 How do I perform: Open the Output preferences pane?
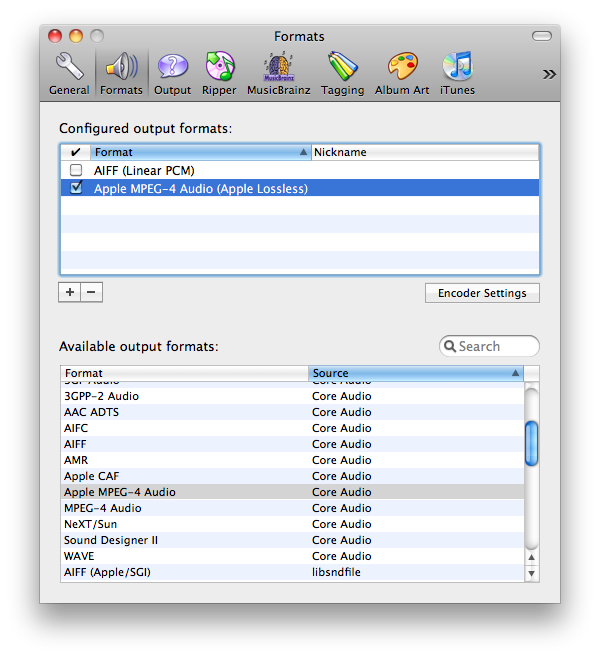[172, 73]
